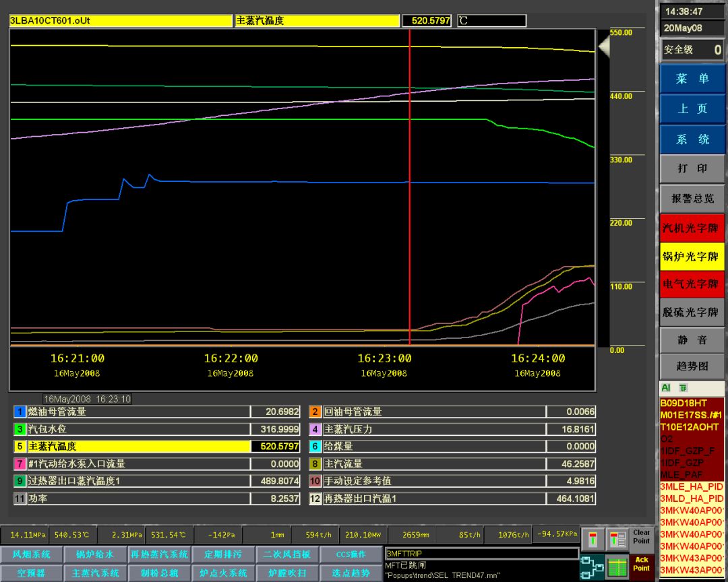This screenshot has height=582, width=728.
Task: Click the 打印 print button
Action: (692, 168)
